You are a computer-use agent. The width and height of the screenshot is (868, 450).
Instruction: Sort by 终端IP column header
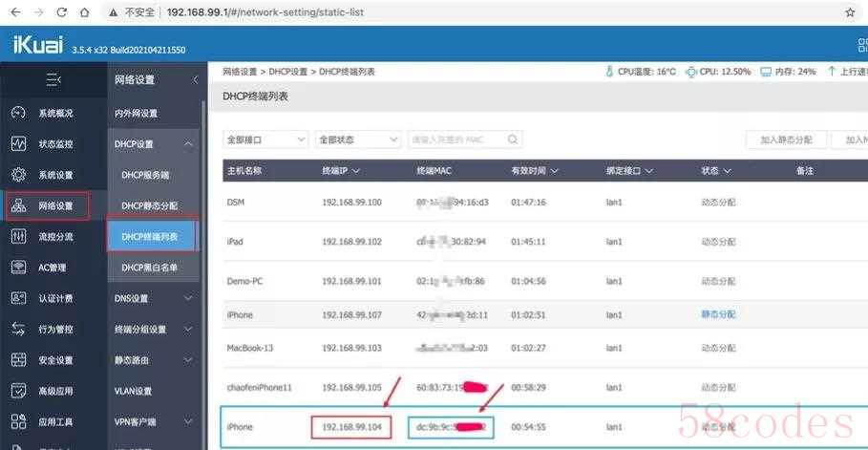point(341,171)
